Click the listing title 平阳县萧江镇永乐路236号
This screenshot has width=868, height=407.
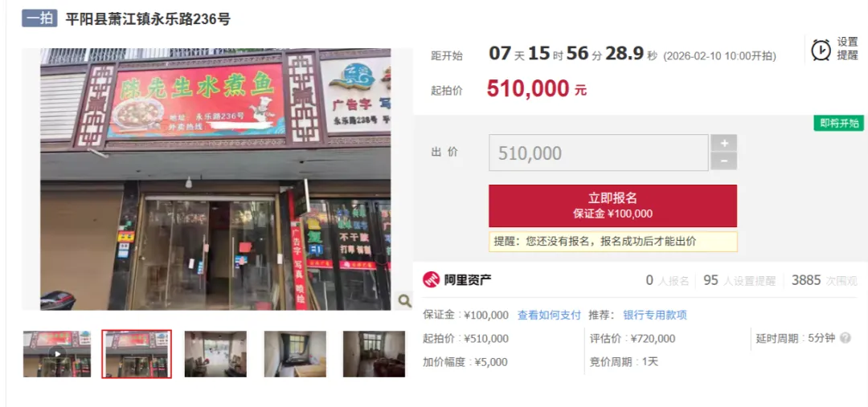148,19
